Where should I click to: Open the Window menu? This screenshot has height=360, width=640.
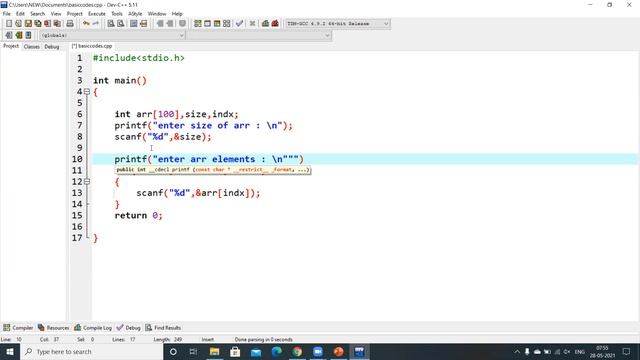point(157,13)
